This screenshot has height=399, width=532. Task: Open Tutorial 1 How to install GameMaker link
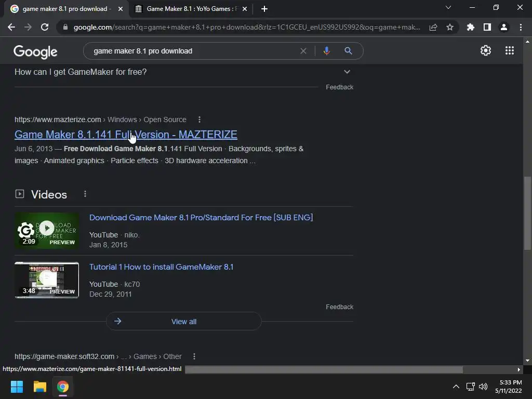[161, 267]
